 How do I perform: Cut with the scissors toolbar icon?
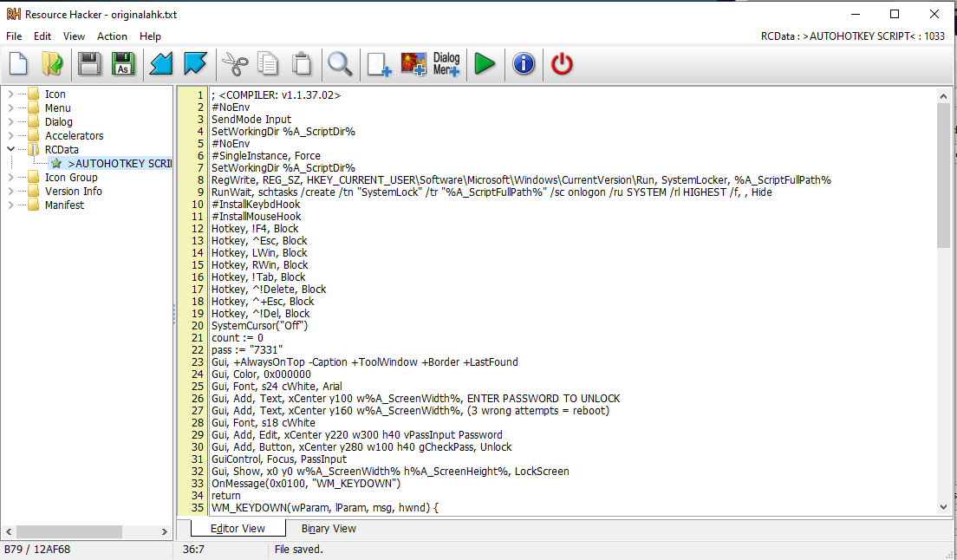tap(234, 64)
